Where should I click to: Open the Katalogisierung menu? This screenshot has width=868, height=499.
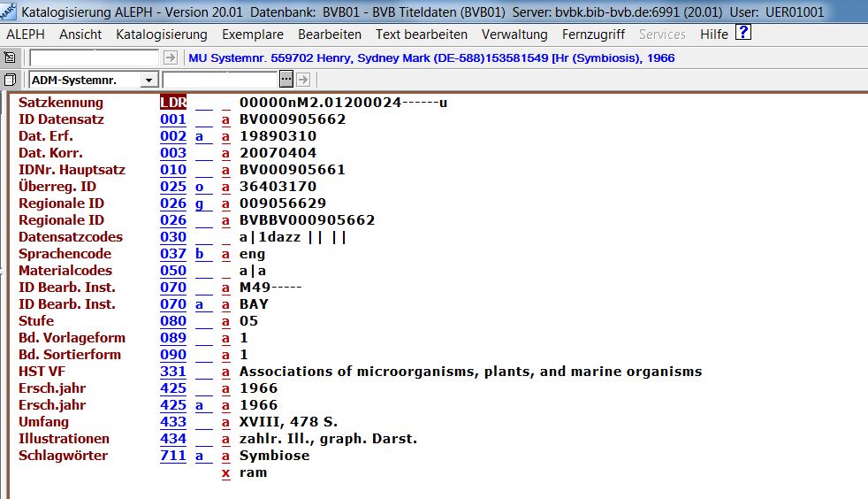tap(161, 35)
